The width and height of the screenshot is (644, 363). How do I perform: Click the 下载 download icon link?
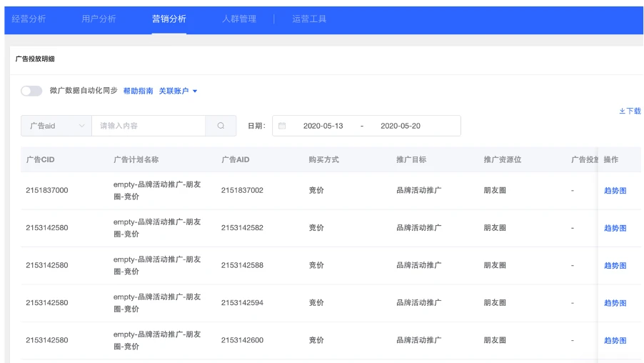click(630, 111)
